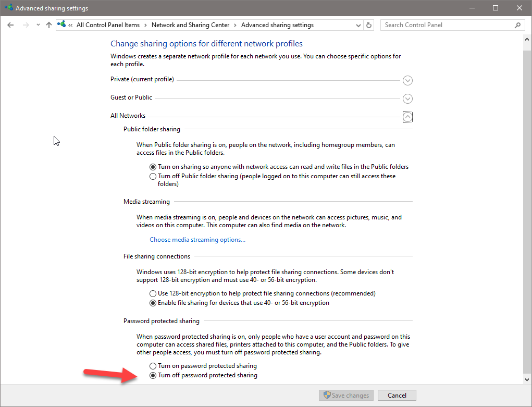Collapse the All Networks section
532x407 pixels.
point(408,117)
